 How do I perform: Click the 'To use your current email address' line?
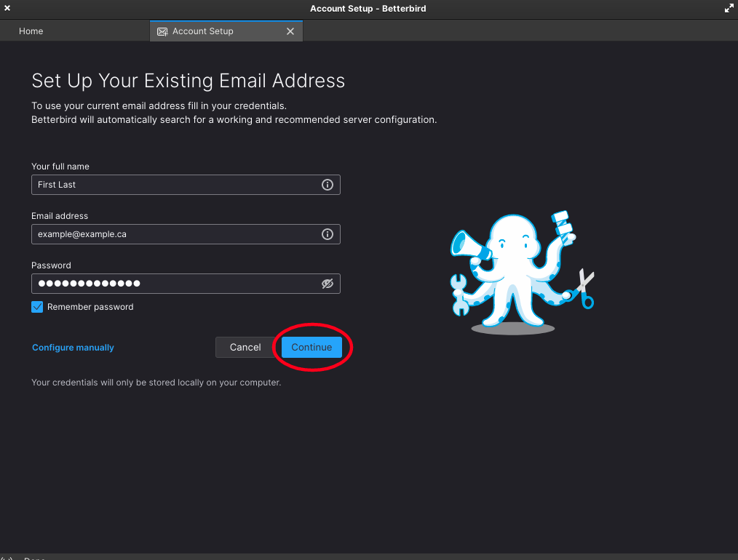(159, 105)
